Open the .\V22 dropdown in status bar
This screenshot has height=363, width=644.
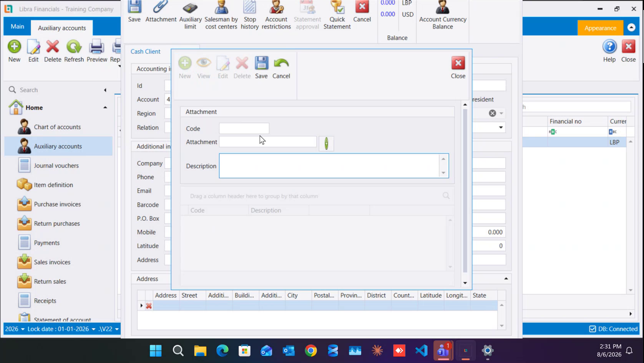(x=109, y=329)
